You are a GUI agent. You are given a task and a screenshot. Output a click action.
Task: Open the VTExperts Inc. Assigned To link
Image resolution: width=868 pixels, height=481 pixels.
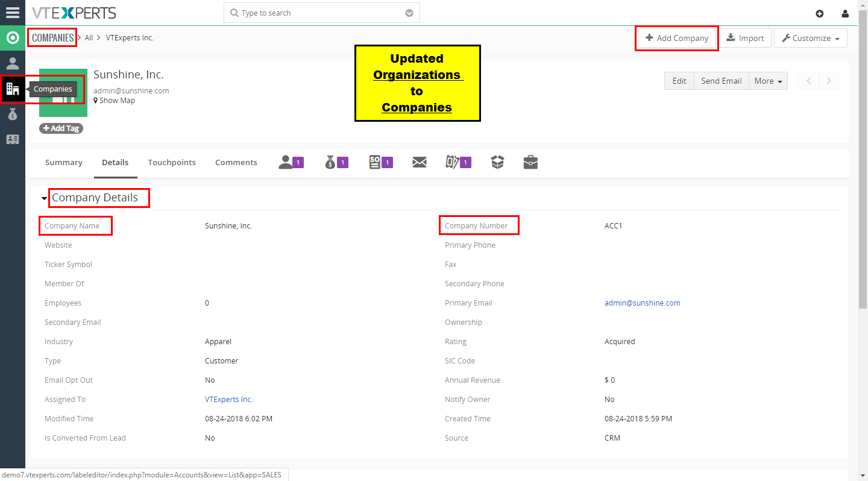click(229, 400)
